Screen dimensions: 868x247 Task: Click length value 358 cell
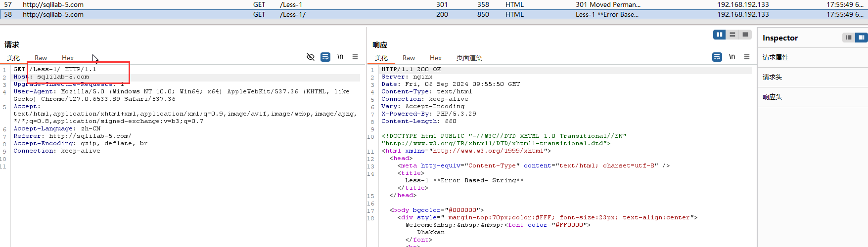click(x=483, y=4)
